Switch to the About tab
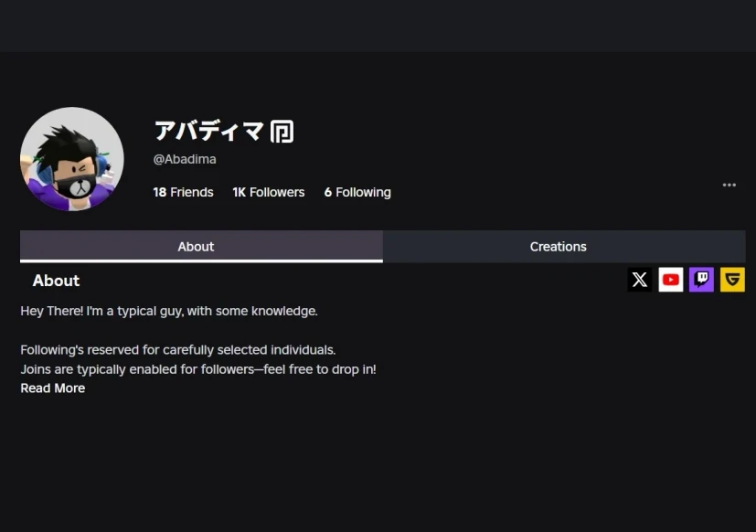Image resolution: width=756 pixels, height=532 pixels. (x=196, y=247)
